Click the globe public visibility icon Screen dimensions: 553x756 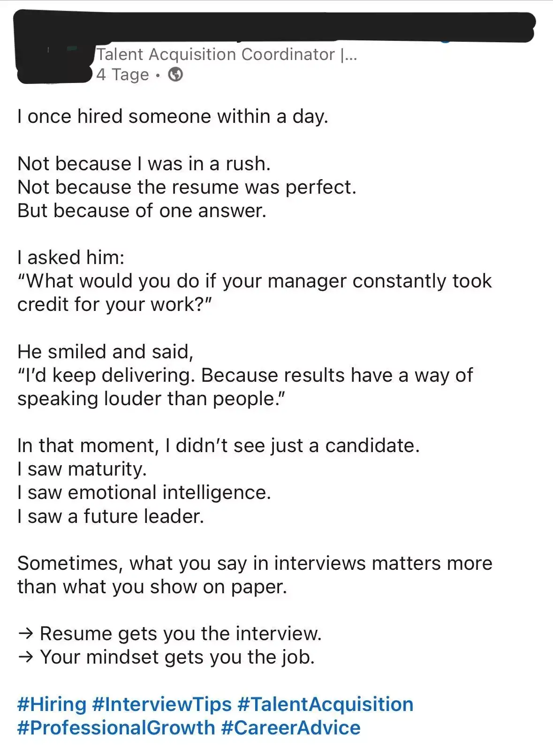pos(175,75)
